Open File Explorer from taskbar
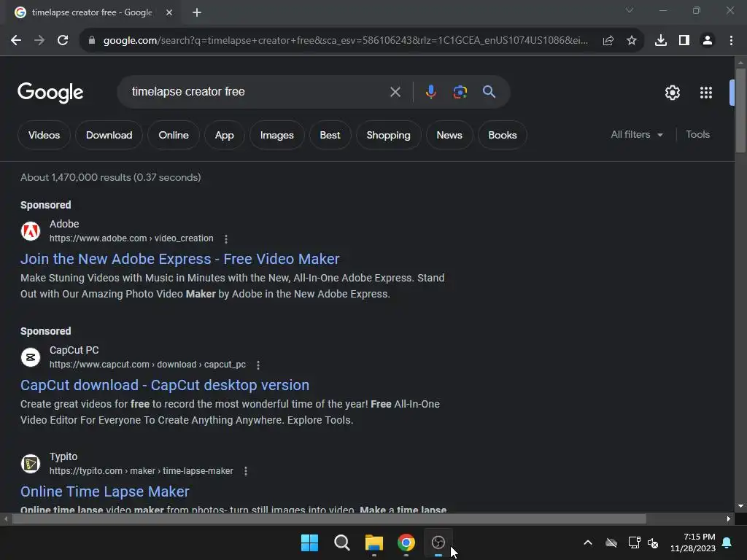Viewport: 747px width, 560px height. pos(374,542)
